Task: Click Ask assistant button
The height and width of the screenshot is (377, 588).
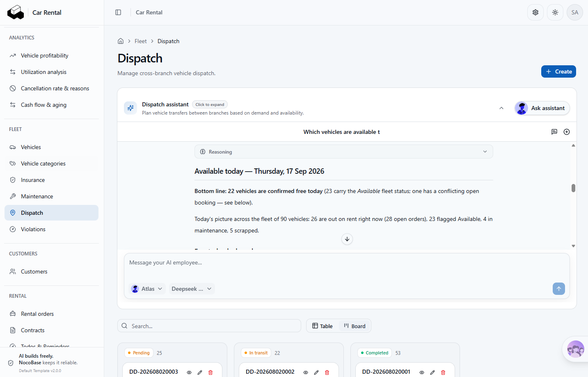Action: [x=542, y=108]
